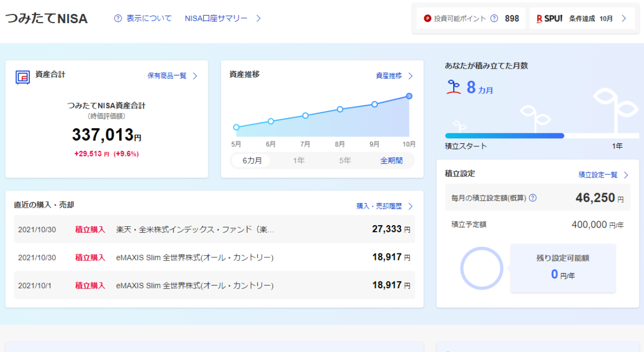Click the 6月 data point on chart
The height and width of the screenshot is (362, 644).
coord(271,121)
